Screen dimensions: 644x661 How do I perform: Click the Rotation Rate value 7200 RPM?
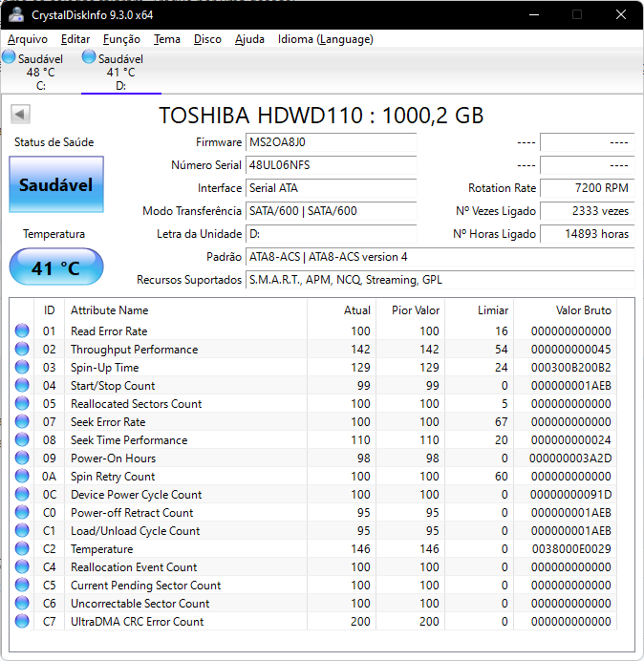tap(587, 187)
